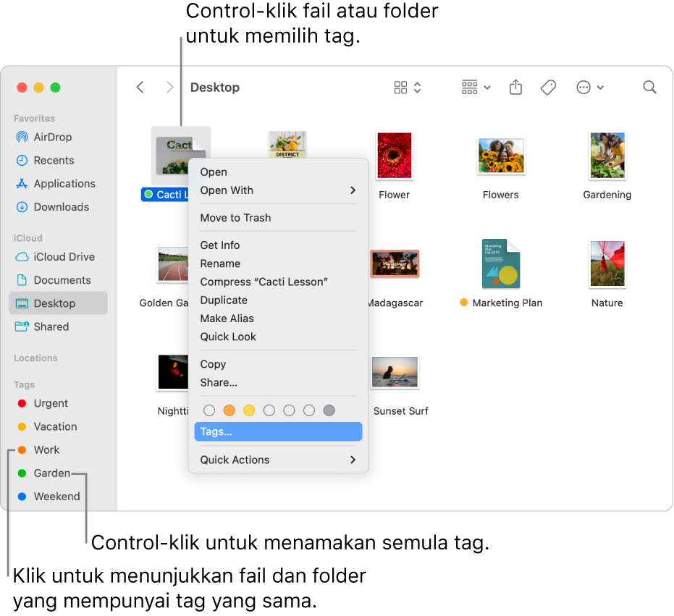Open Applications in the sidebar
674x616 pixels.
tap(56, 184)
